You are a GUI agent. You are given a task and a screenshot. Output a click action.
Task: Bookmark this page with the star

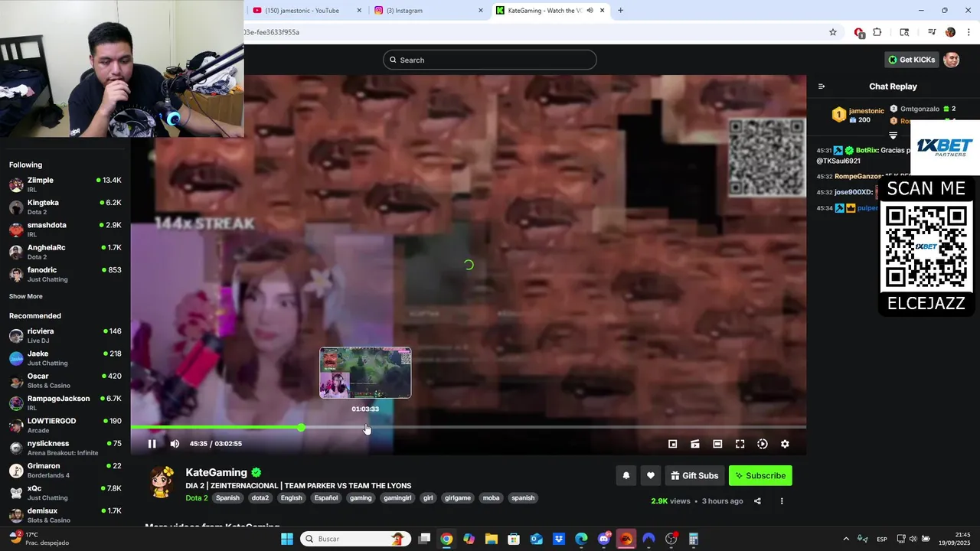pyautogui.click(x=833, y=32)
